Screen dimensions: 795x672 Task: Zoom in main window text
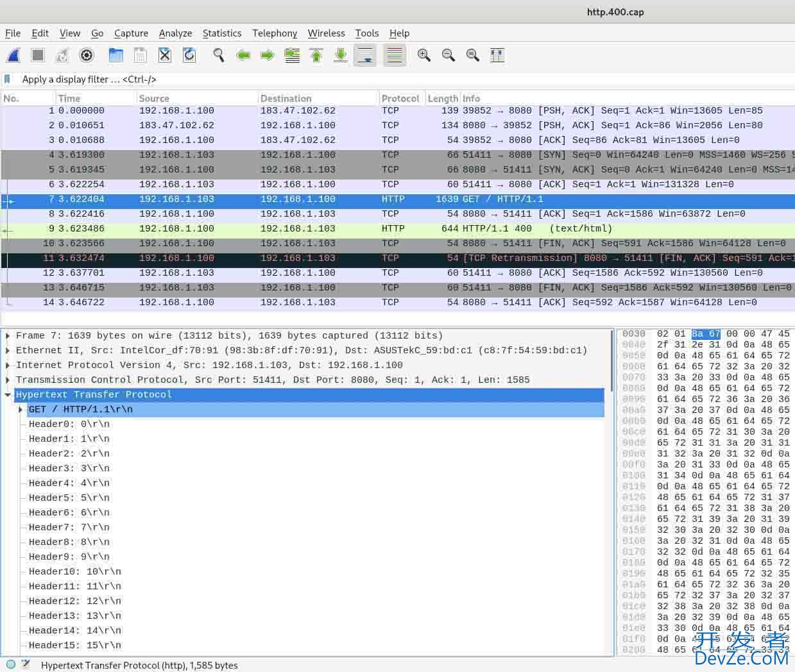pos(424,56)
